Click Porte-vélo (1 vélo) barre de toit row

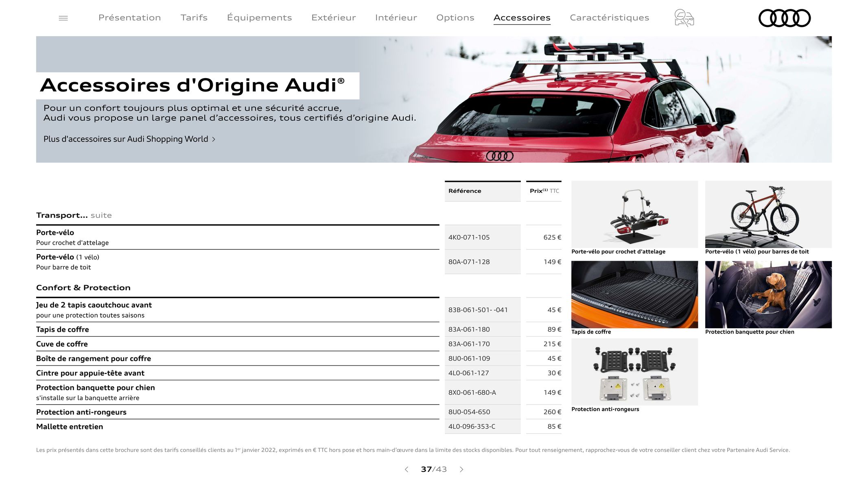[x=238, y=262]
